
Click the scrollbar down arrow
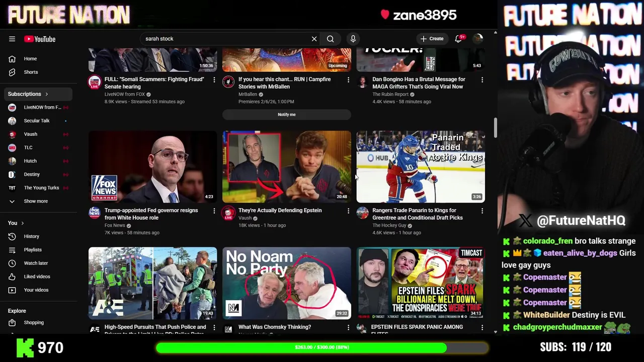tap(496, 332)
